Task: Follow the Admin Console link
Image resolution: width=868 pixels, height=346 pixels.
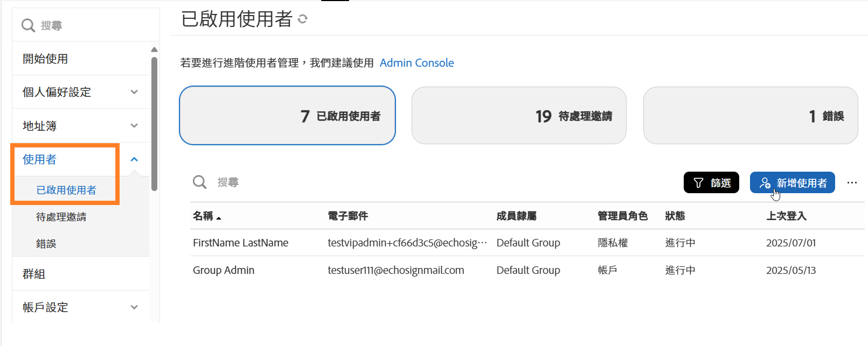Action: 416,63
